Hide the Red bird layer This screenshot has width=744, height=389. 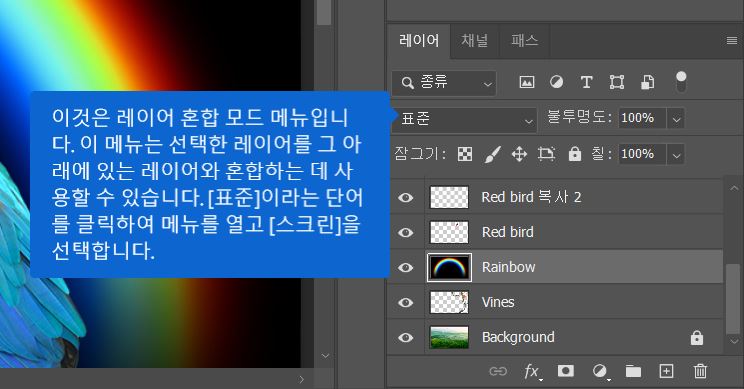405,232
